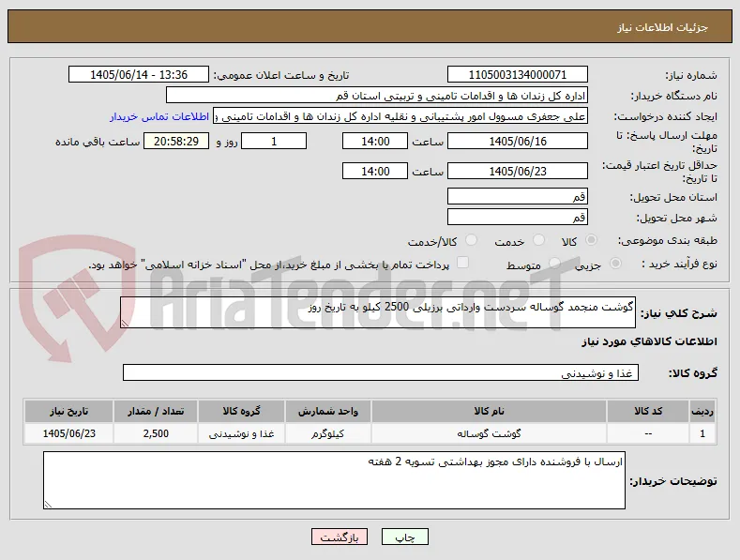740x560 pixels.
Task: Select the خدمت radio button
Action: (538, 240)
